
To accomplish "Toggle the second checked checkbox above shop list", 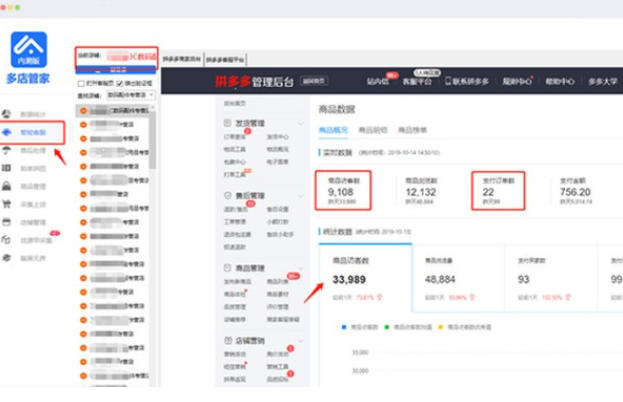I will coord(121,83).
